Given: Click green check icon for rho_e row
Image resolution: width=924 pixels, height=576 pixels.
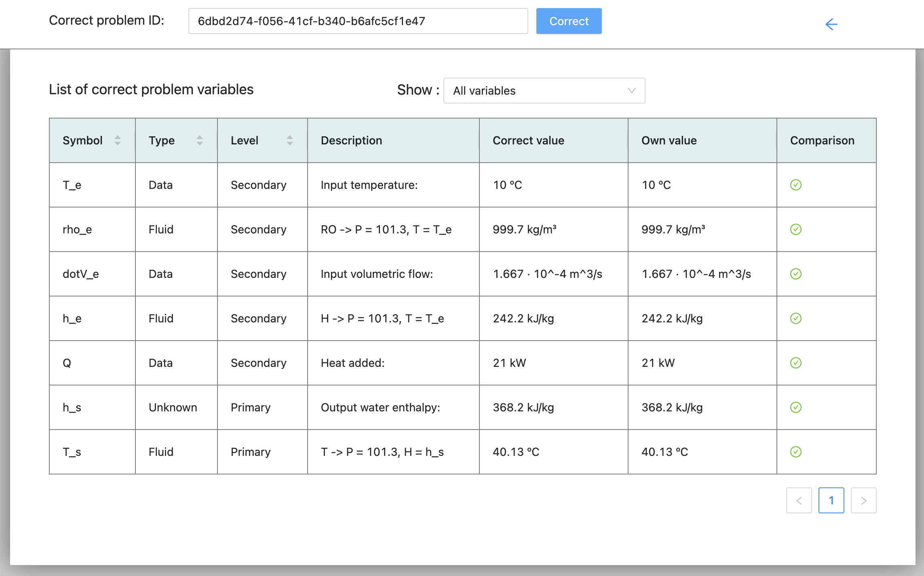Looking at the screenshot, I should pyautogui.click(x=796, y=229).
